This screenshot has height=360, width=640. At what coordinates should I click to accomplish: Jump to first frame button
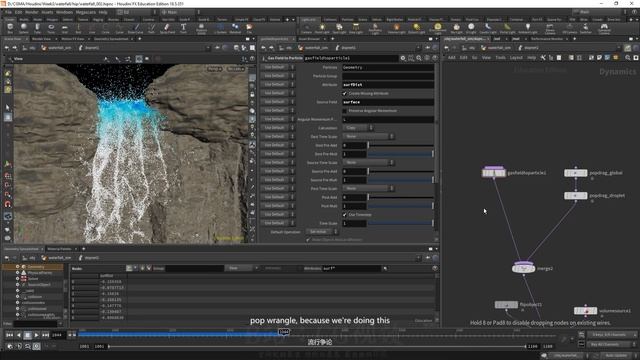(x=9, y=335)
